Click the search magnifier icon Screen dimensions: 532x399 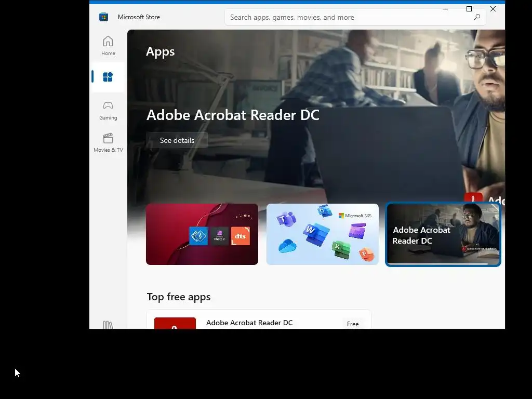tap(477, 17)
